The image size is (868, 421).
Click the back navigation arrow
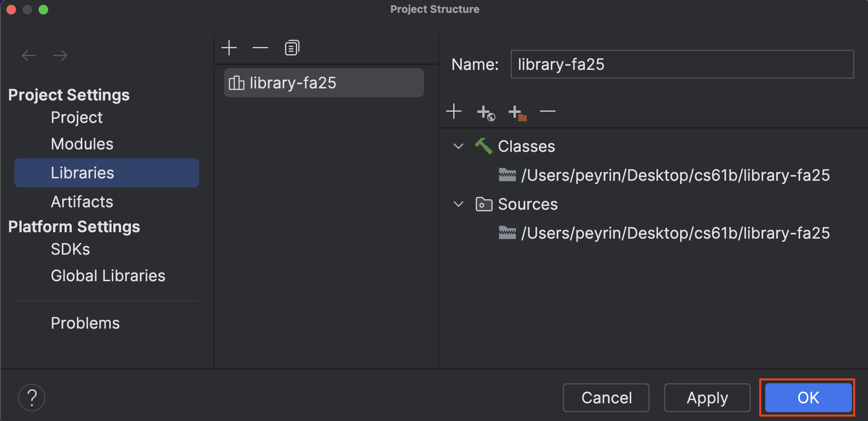tap(29, 55)
